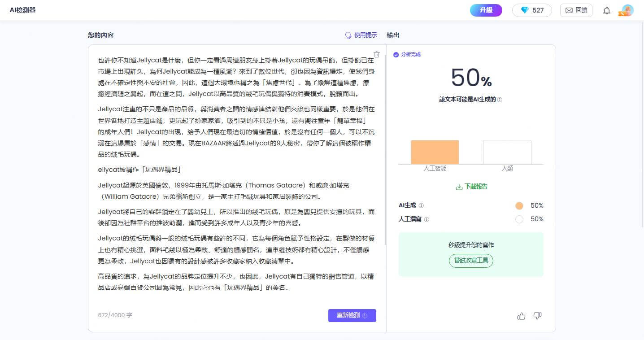Click the line ellycat被稱作「玩偶界精品」
The image size is (644, 340).
point(139,170)
